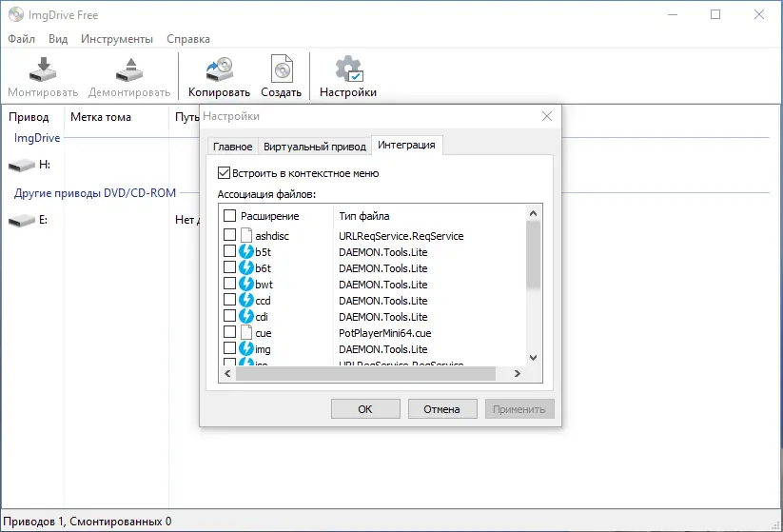Click the DAEMON Tools icon beside cdi
The image size is (783, 532).
[x=246, y=316]
